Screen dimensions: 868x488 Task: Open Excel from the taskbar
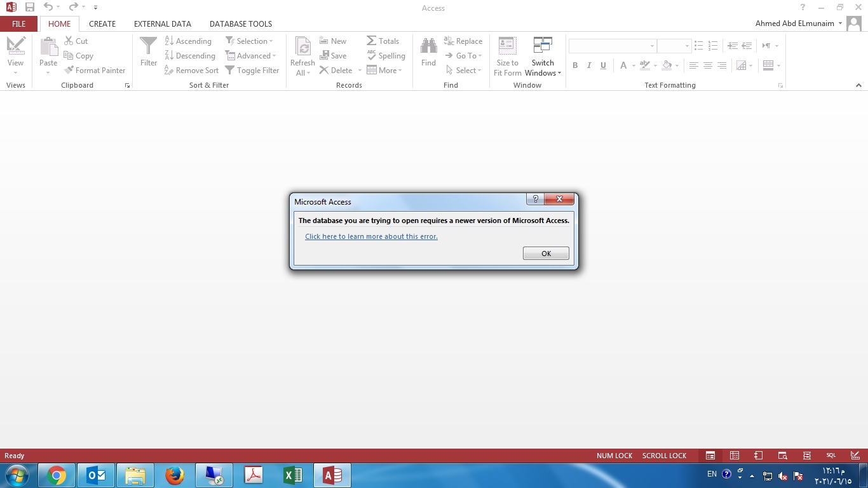click(x=293, y=475)
